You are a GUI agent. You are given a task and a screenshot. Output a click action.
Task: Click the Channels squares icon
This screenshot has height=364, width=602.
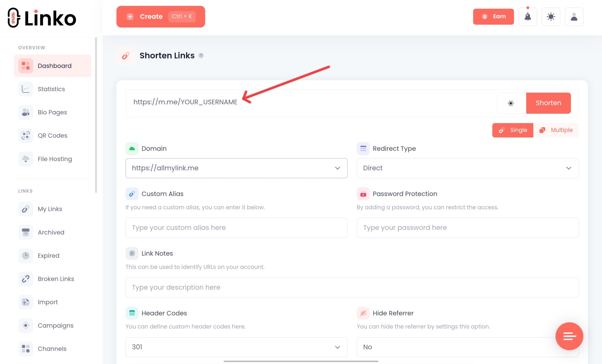[x=26, y=349]
